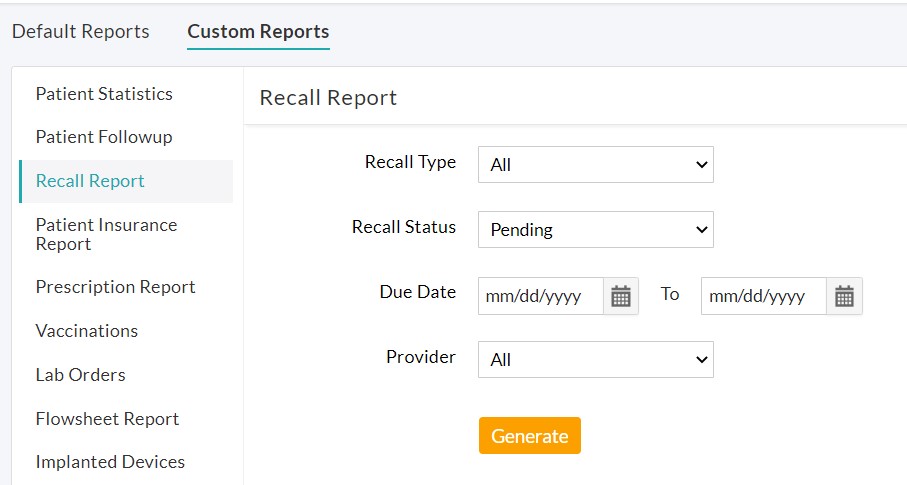
Task: Open Vaccinations report
Action: point(87,331)
